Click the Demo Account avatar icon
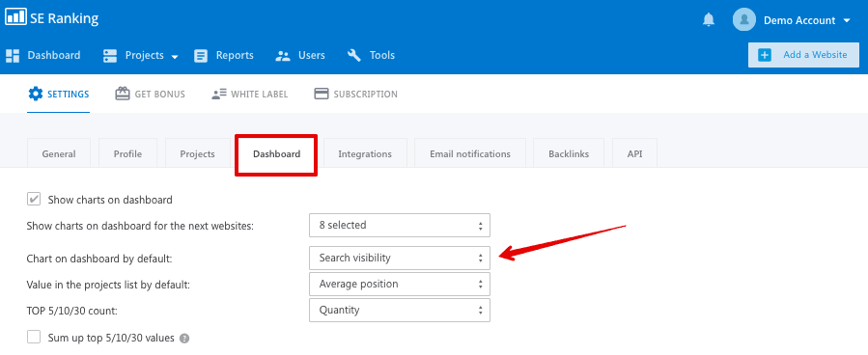The width and height of the screenshot is (868, 355). [744, 20]
